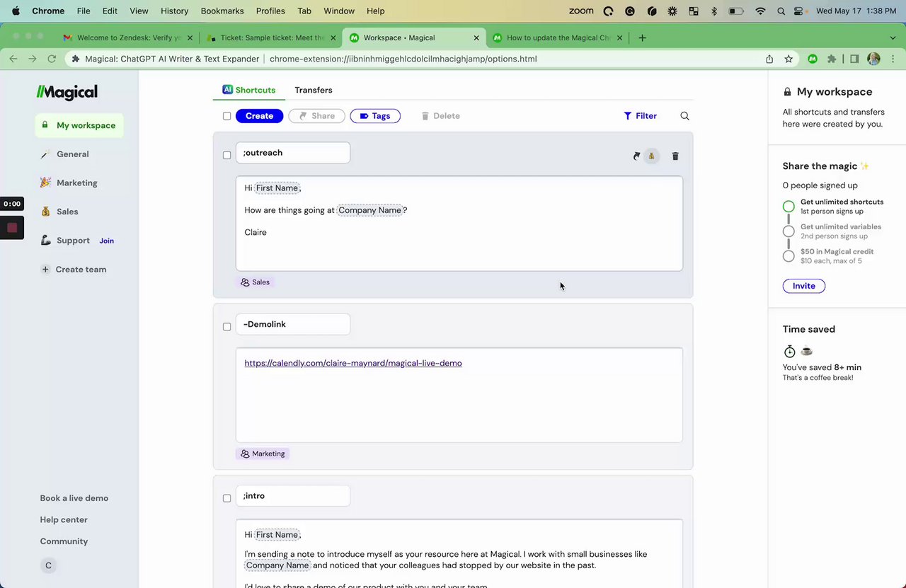906x588 pixels.
Task: Toggle the Chrome side panel icon
Action: [x=854, y=59]
